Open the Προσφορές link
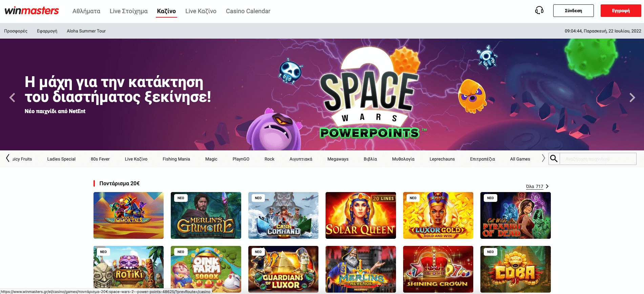The image size is (644, 294). point(16,31)
